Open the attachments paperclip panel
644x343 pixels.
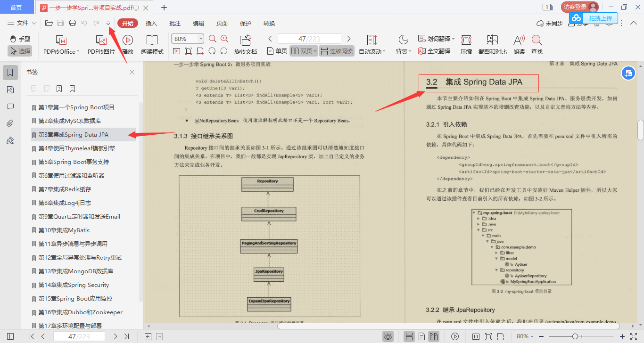pos(10,123)
